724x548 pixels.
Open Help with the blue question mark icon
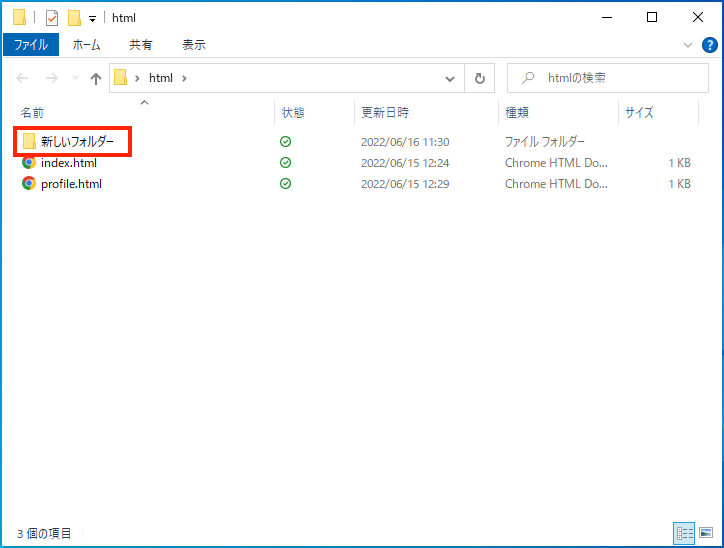click(x=709, y=45)
